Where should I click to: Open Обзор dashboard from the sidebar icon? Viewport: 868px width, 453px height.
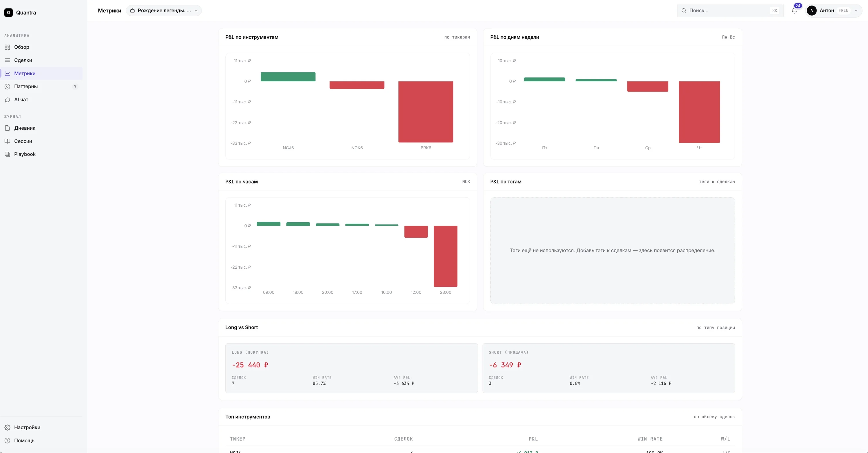(x=8, y=47)
